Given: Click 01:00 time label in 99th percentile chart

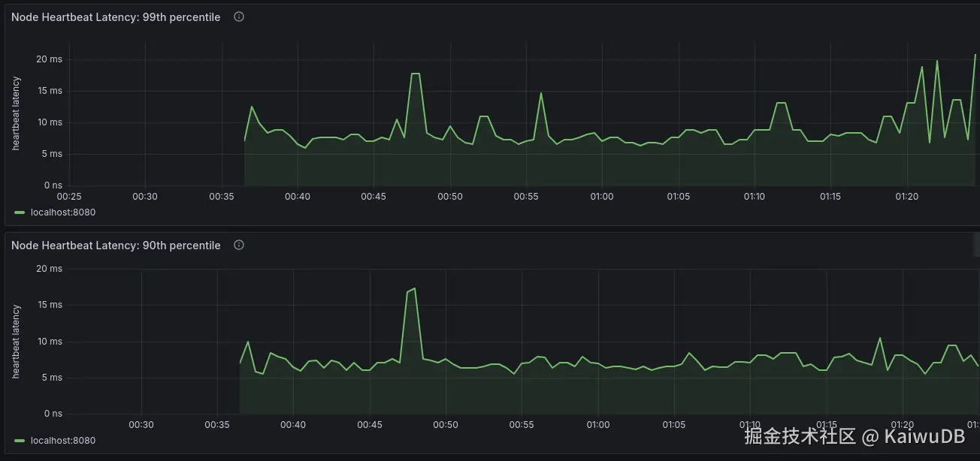Looking at the screenshot, I should (601, 197).
